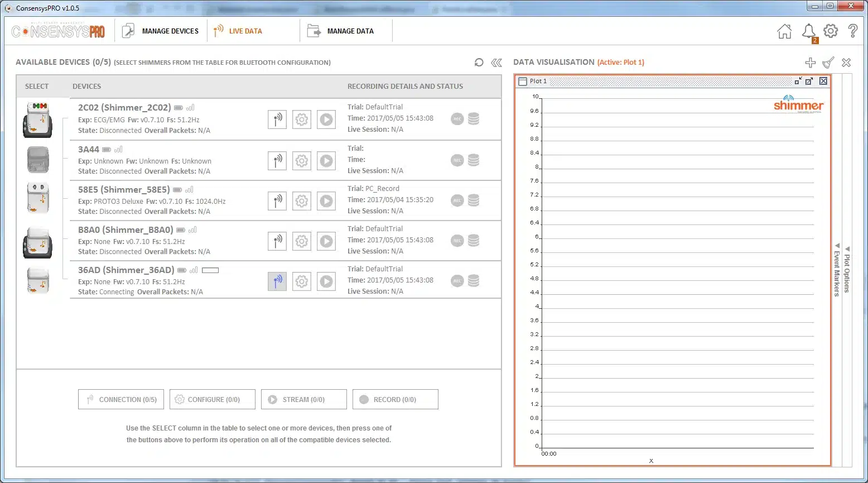Screen dimensions: 868x483
Task: Select the 58E5 Shimmer device thumbnail
Action: click(x=38, y=198)
